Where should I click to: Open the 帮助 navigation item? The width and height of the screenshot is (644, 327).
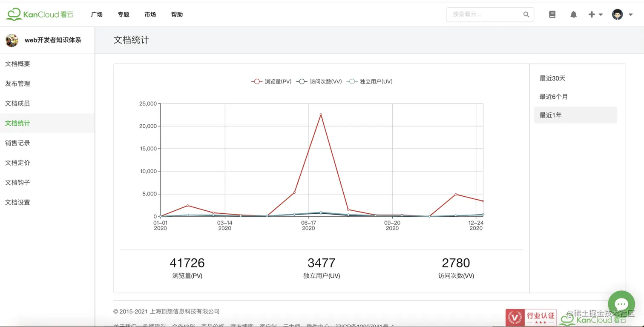tap(177, 14)
